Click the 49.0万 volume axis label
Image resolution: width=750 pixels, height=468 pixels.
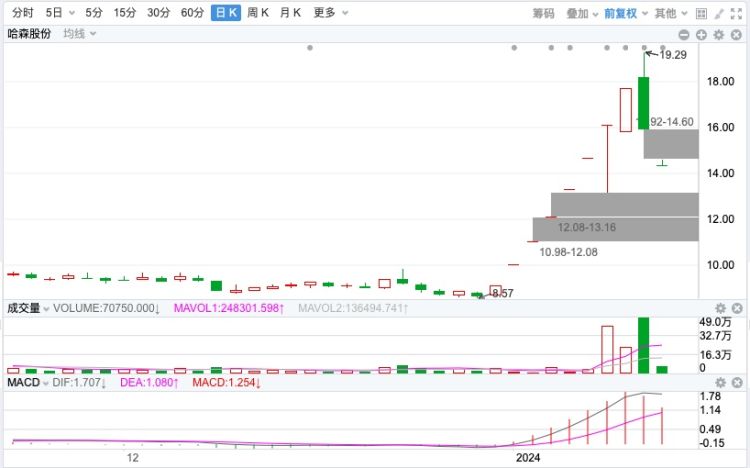716,322
